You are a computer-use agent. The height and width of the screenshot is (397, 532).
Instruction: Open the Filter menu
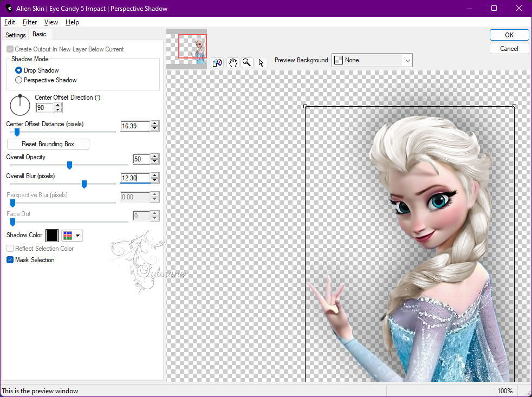coord(29,22)
